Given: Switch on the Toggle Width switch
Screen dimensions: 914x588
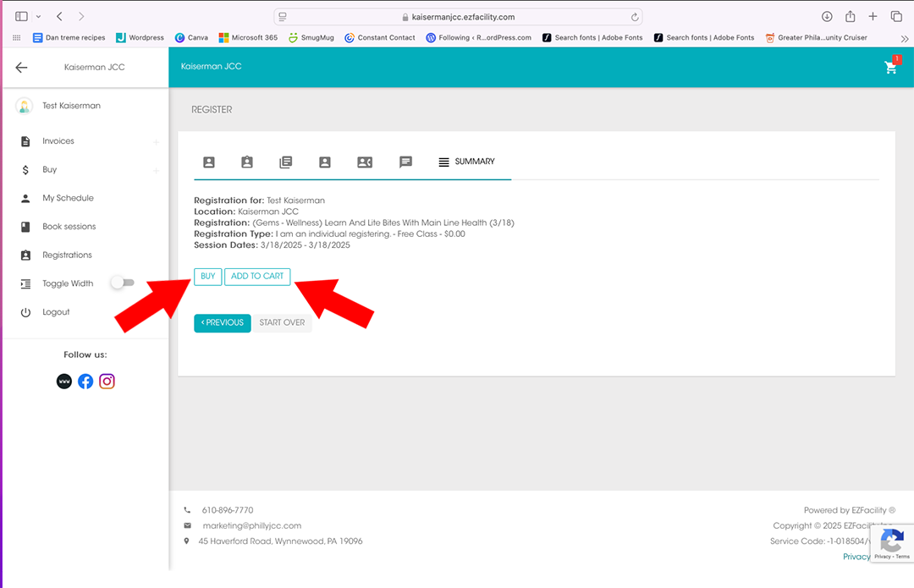Looking at the screenshot, I should click(123, 283).
